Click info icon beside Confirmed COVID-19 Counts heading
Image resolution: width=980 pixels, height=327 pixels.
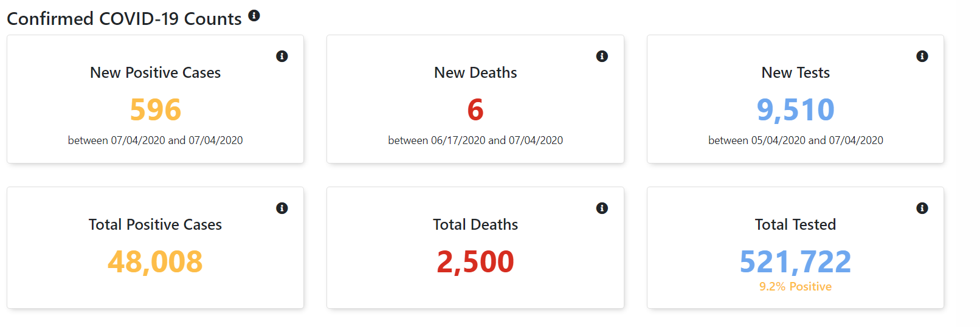[x=254, y=16]
